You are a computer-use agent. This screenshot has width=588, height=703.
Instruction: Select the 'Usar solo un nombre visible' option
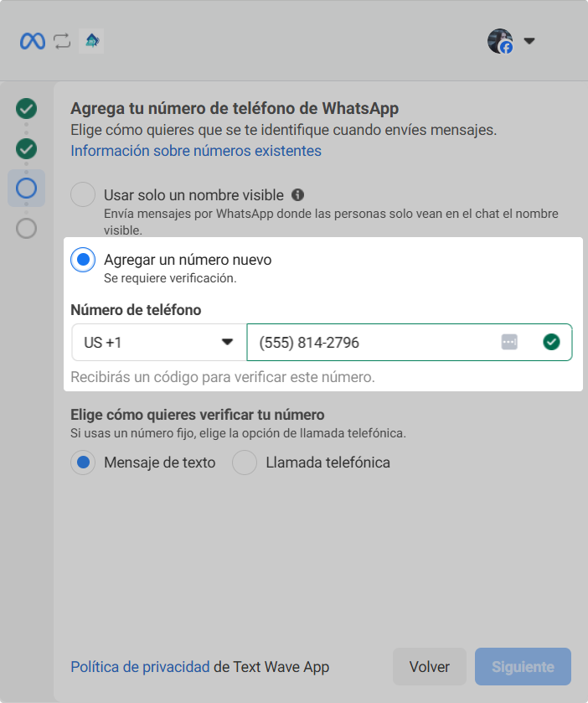pos(83,194)
